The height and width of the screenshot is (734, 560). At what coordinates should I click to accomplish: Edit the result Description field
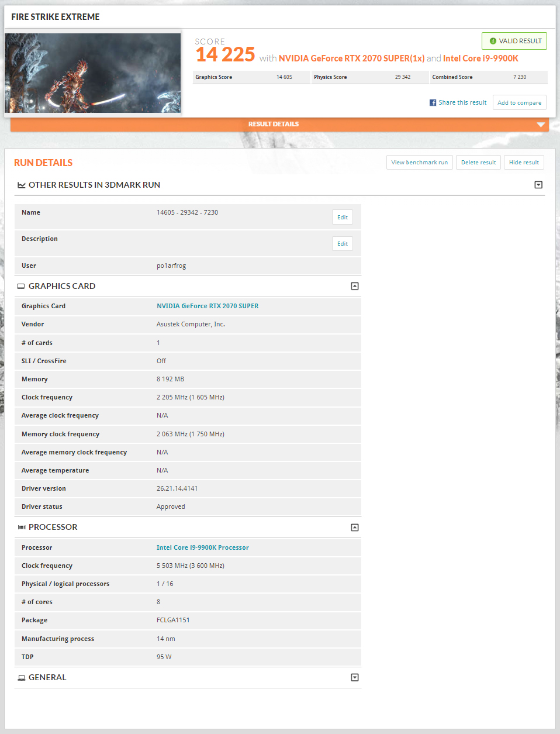[x=343, y=243]
